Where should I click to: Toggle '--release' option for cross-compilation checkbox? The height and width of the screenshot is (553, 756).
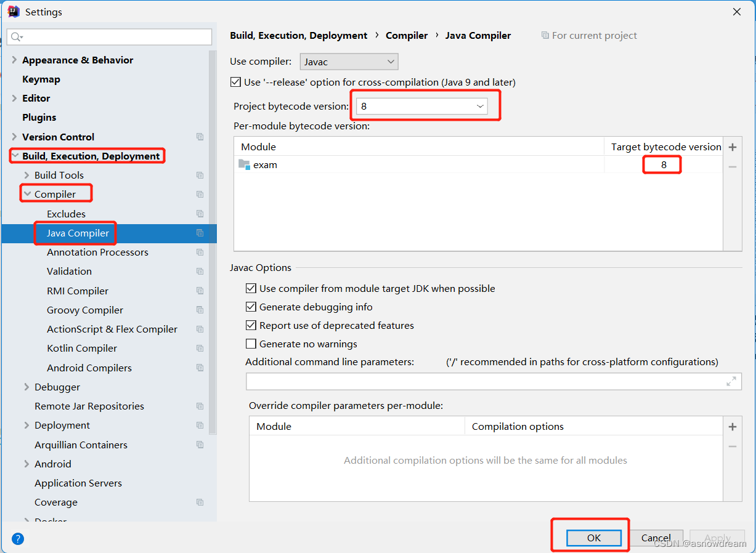(235, 82)
